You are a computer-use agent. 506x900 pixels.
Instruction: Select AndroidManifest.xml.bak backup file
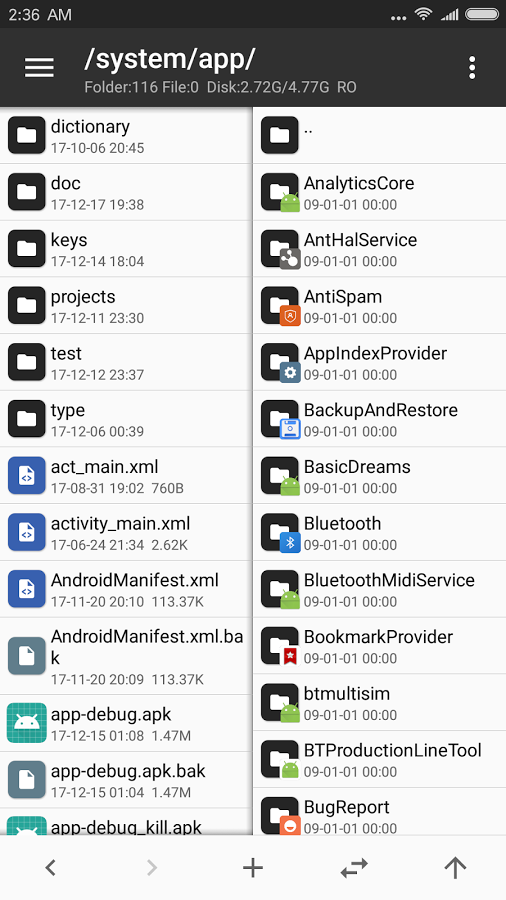click(x=126, y=656)
